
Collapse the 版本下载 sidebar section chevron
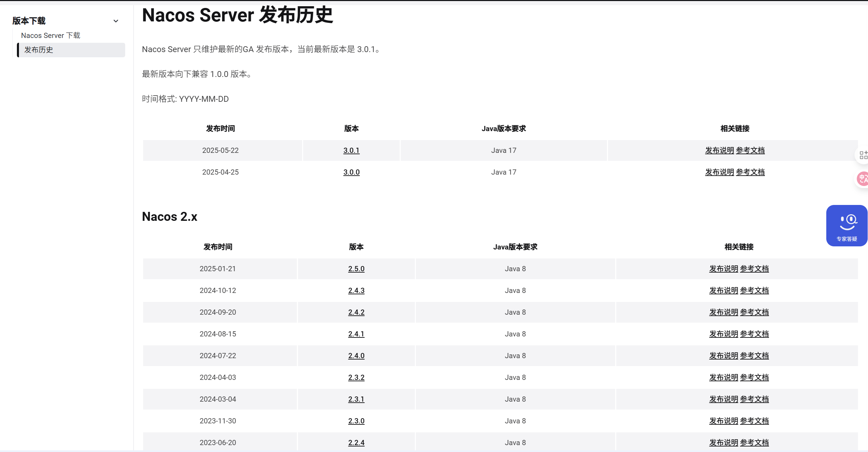(x=116, y=21)
